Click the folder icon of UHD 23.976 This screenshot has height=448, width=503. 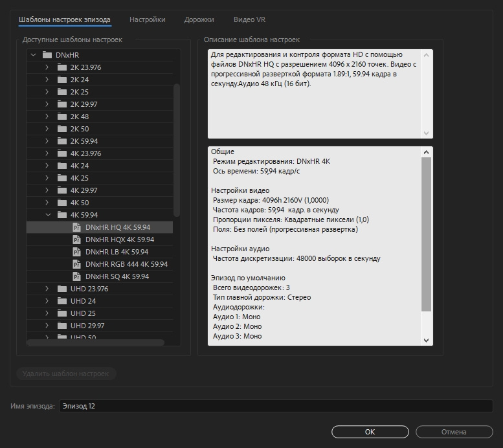(x=62, y=289)
